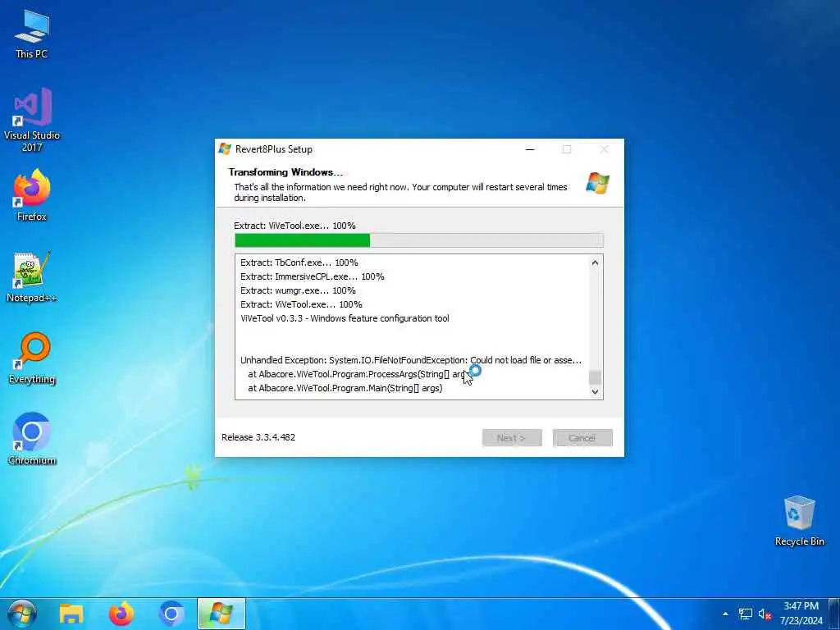This screenshot has height=630, width=840.
Task: Select the 'Extract: ImmersiveCPL.exe... 100%' log line
Action: click(x=313, y=276)
